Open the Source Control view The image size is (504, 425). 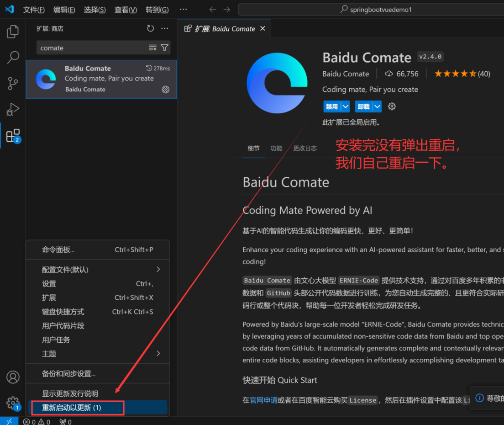pyautogui.click(x=13, y=83)
